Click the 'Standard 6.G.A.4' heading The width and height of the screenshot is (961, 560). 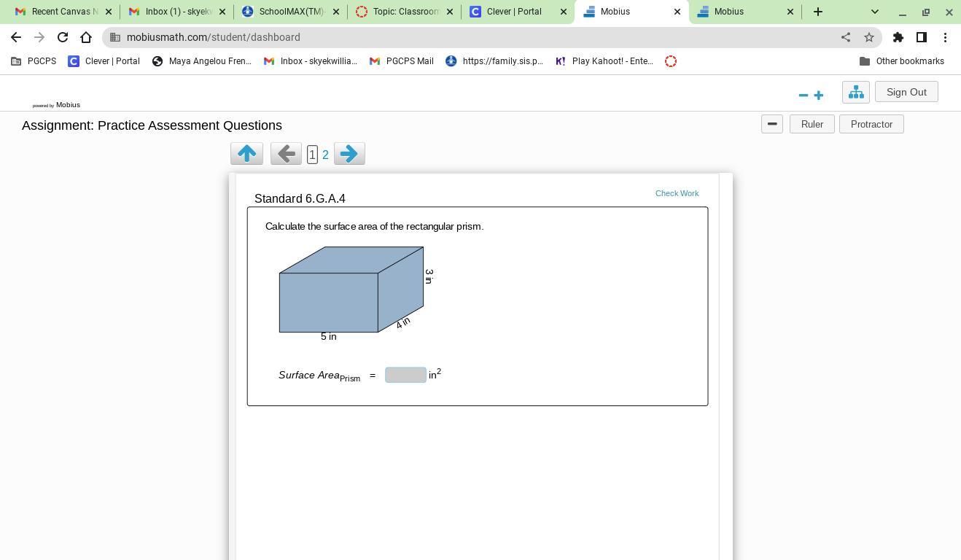tap(300, 198)
